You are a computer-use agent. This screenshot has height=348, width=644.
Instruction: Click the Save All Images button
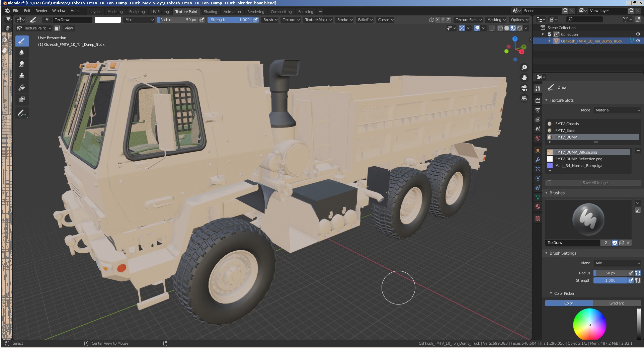point(593,183)
